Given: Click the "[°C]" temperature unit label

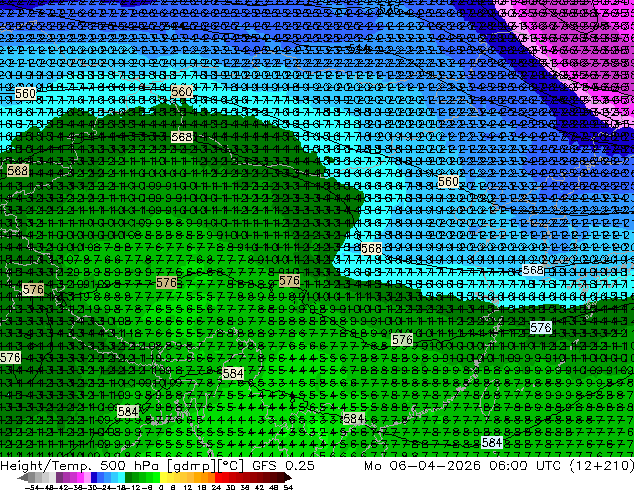Looking at the screenshot, I should 231,466.
